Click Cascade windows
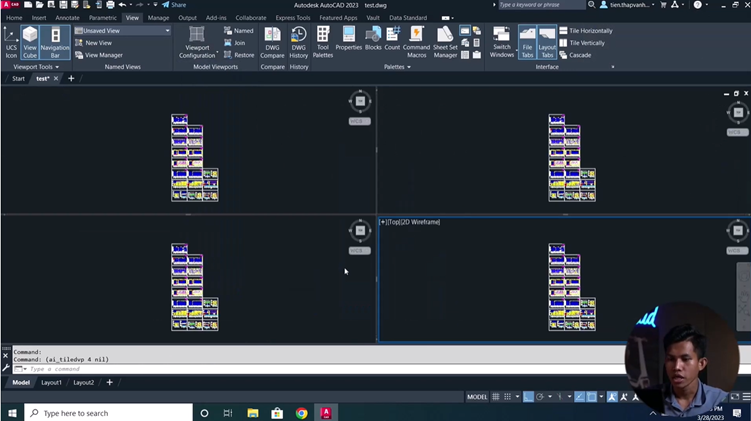This screenshot has height=421, width=751. coord(575,55)
